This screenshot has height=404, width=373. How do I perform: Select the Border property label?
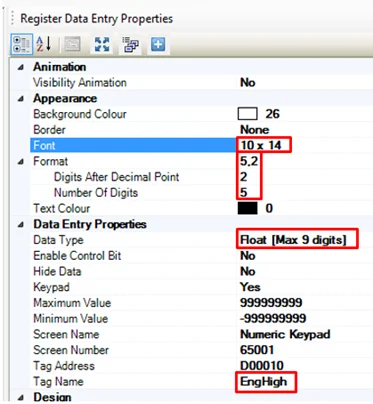[x=49, y=130]
